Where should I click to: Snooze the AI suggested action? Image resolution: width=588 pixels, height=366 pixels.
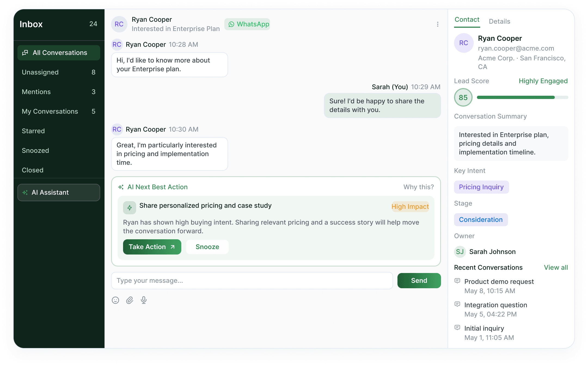click(207, 247)
